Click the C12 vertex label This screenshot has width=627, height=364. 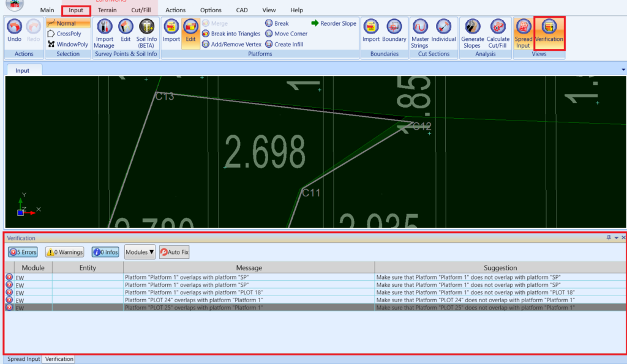tap(422, 127)
